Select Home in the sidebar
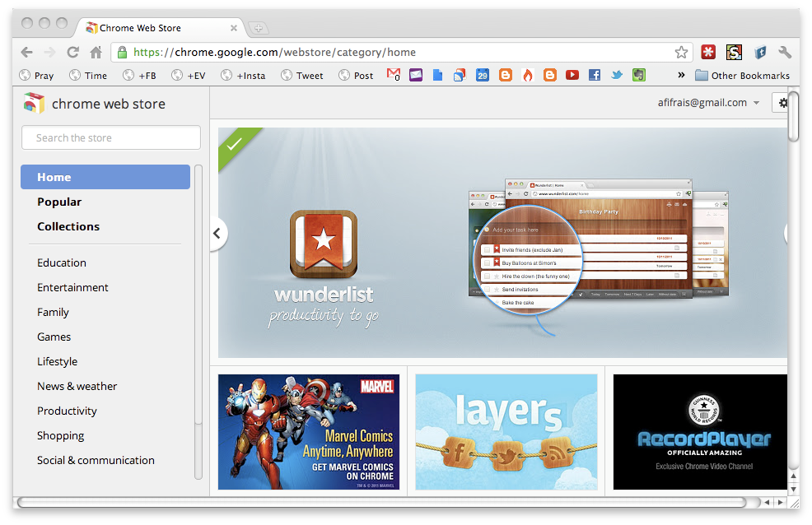This screenshot has width=812, height=525. (105, 177)
